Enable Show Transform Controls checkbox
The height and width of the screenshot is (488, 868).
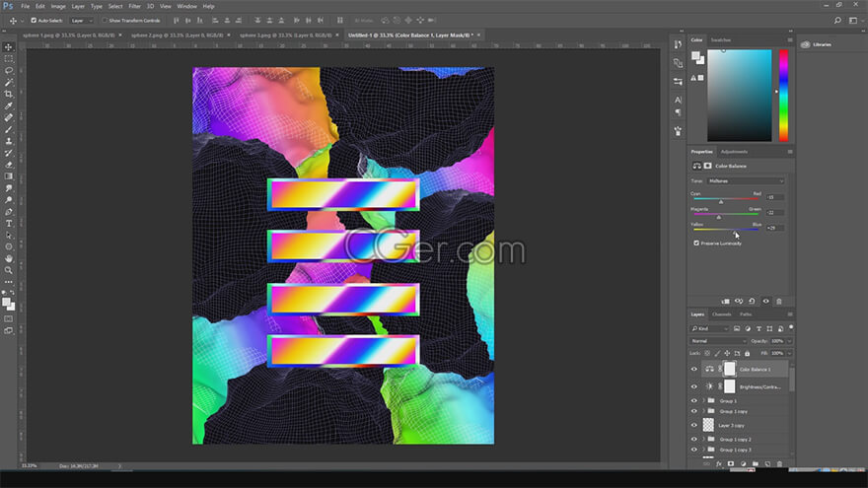(105, 21)
